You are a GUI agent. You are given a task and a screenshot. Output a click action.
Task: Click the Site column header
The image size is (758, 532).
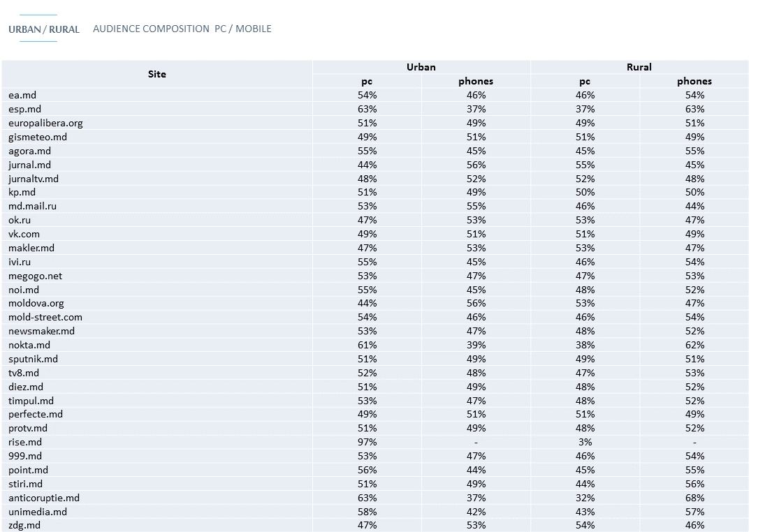[x=157, y=74]
